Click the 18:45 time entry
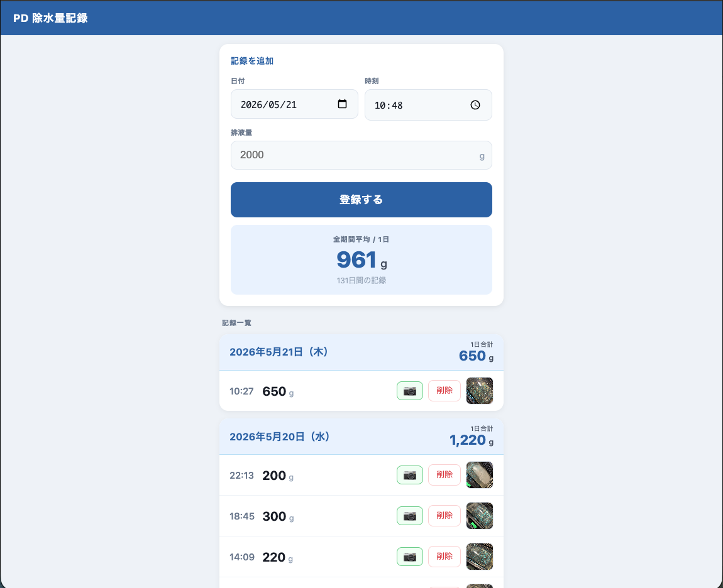Screen dimensions: 723x588 242,516
